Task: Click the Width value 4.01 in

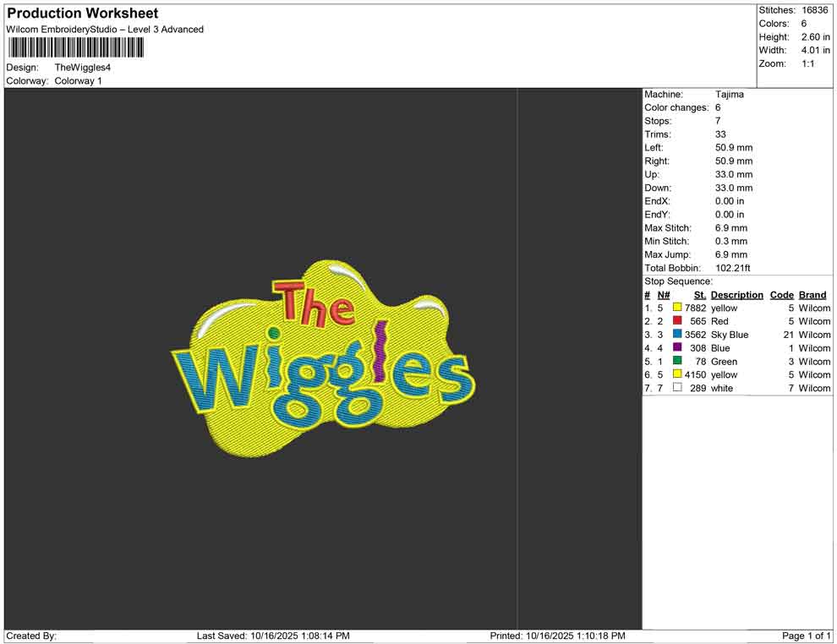Action: [815, 50]
